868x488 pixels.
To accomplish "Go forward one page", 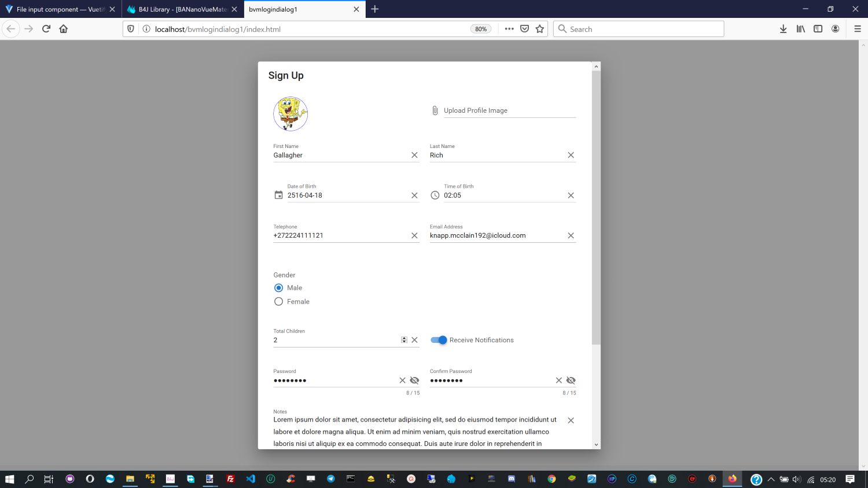I will (29, 29).
